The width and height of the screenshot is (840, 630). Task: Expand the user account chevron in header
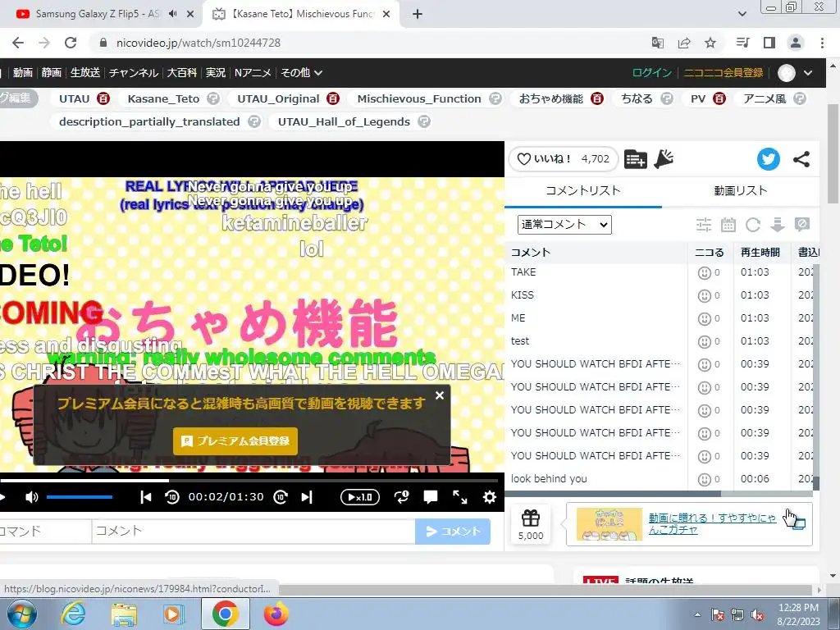coord(808,73)
